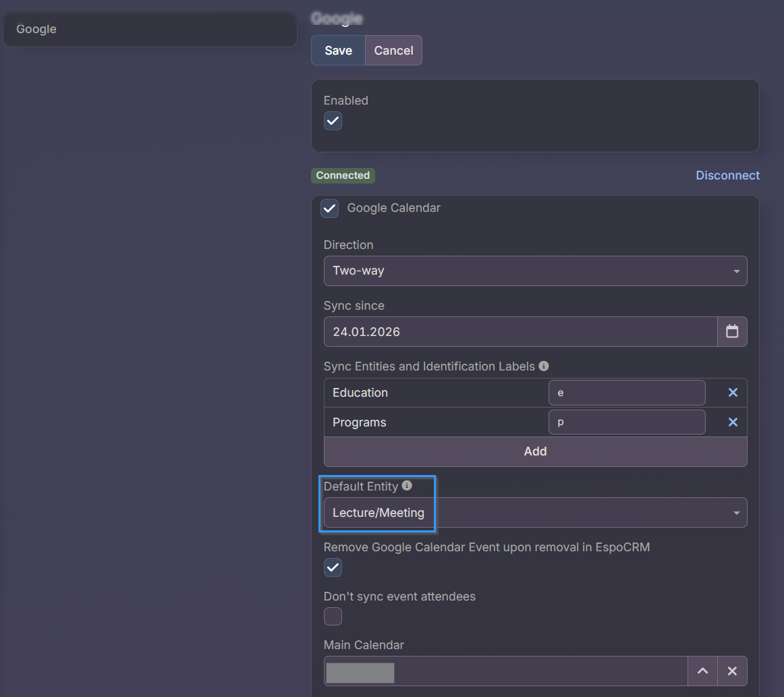784x697 pixels.
Task: Remove the Education sync entity row
Action: tap(733, 393)
